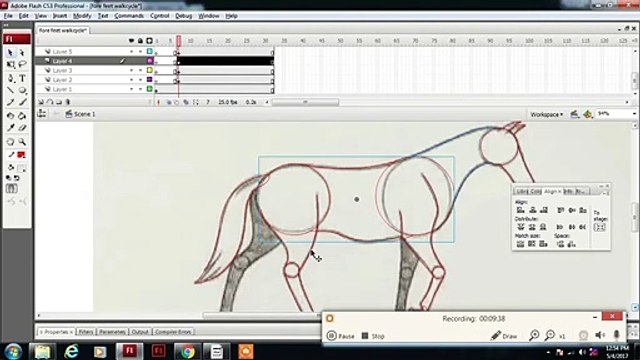This screenshot has width=640, height=360.
Task: Open the Window menu
Action: click(209, 16)
